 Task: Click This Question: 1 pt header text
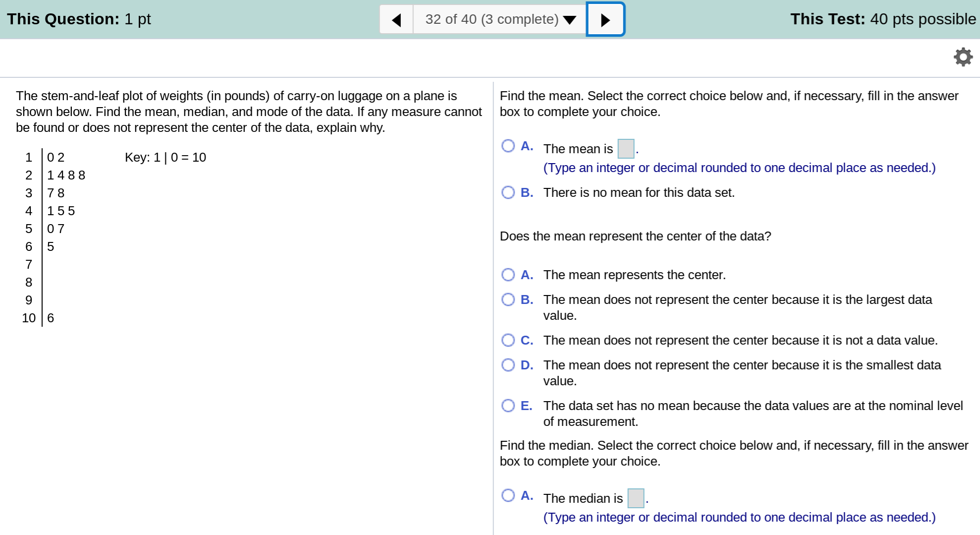(x=77, y=19)
